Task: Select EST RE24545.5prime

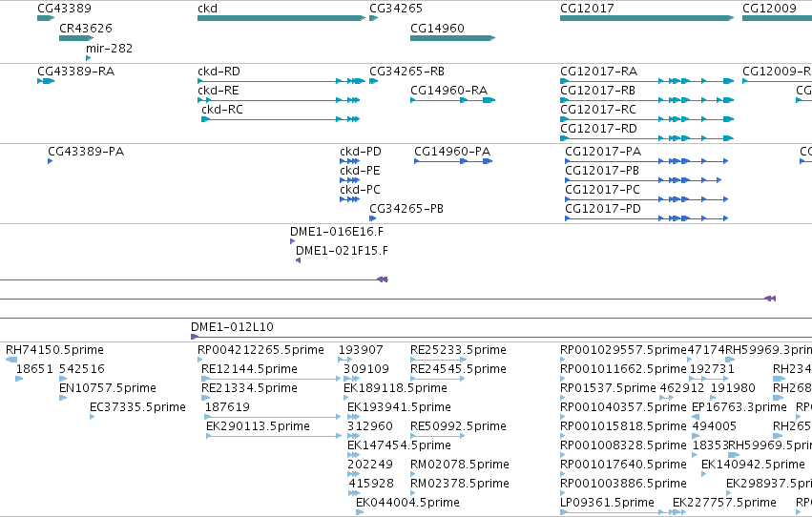Action: [437, 379]
